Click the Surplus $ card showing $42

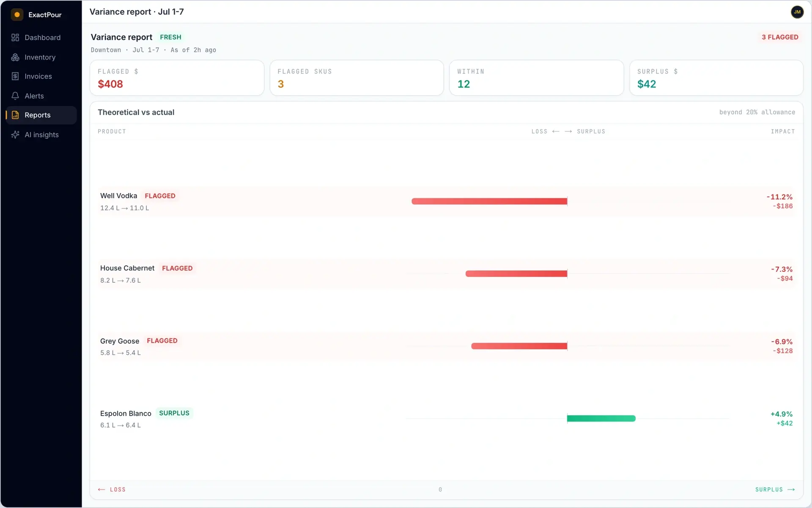[716, 78]
